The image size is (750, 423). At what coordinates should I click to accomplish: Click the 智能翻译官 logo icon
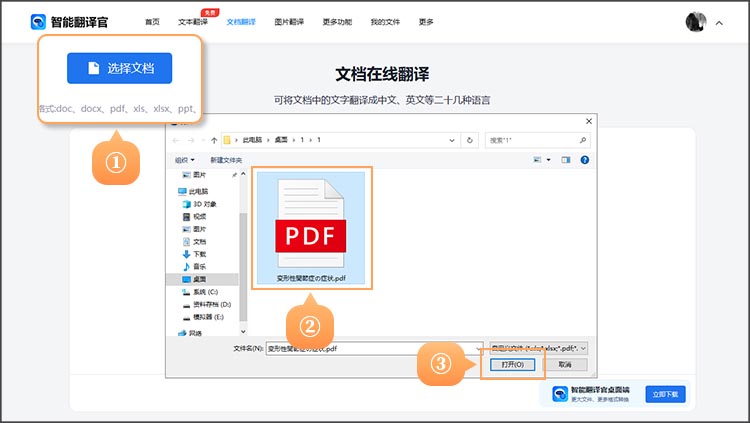click(39, 21)
